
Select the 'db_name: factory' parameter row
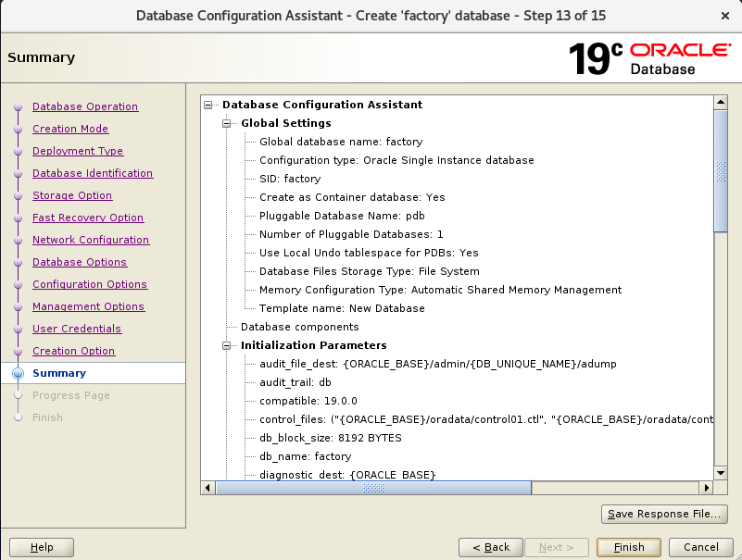(x=305, y=456)
